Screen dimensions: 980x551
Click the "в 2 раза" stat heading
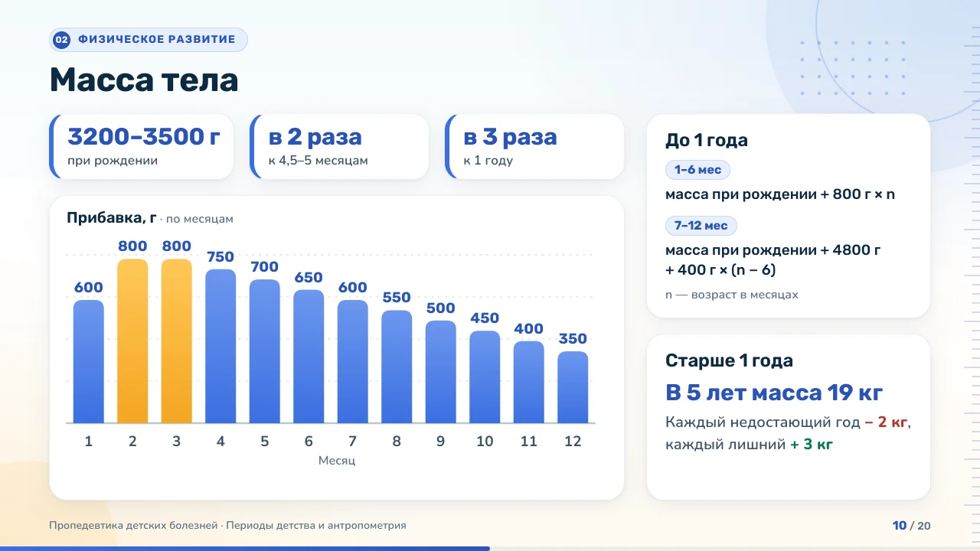(x=315, y=137)
